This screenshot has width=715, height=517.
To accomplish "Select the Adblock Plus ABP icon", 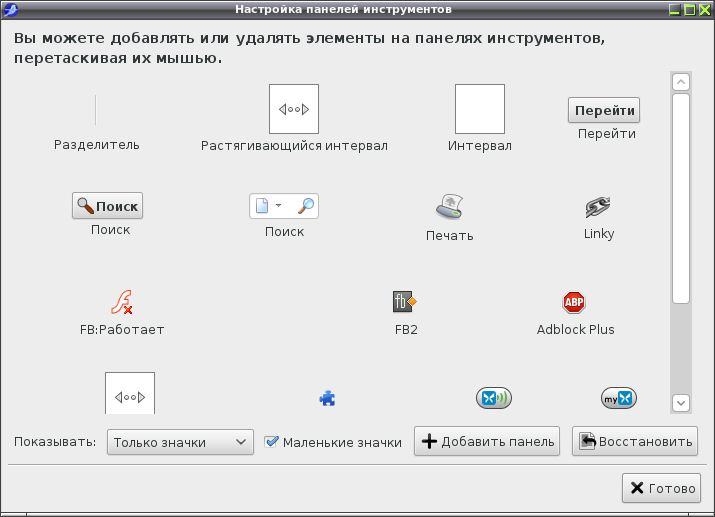I will (x=574, y=302).
